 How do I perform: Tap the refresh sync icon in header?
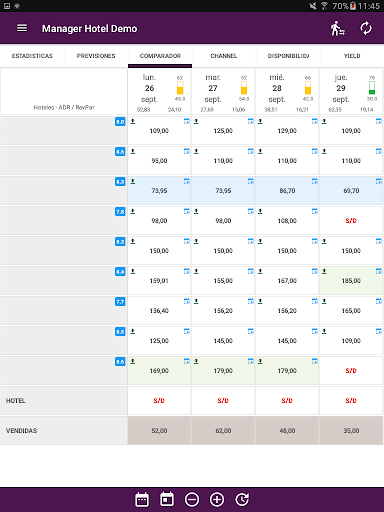366,28
